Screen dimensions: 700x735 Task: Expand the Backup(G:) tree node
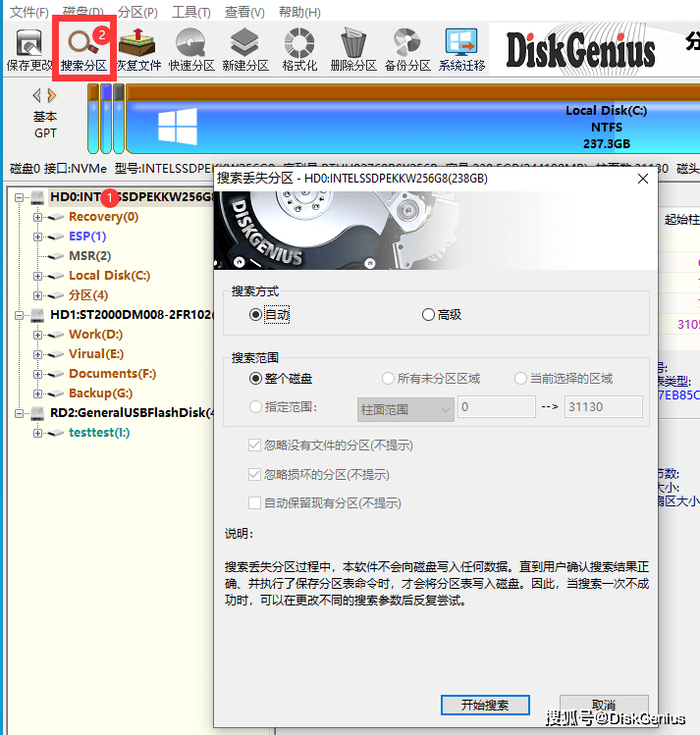point(37,394)
